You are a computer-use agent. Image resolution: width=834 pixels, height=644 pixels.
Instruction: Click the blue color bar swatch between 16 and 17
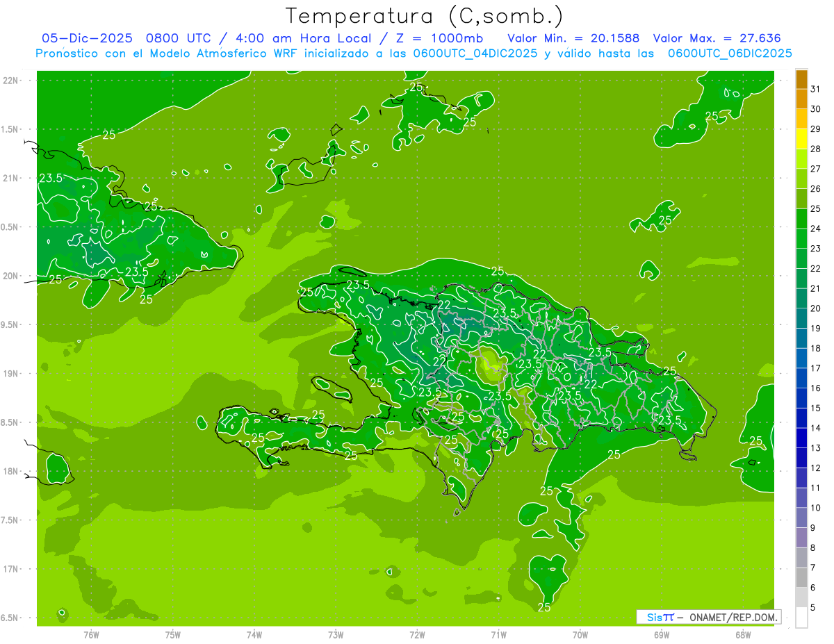point(801,379)
